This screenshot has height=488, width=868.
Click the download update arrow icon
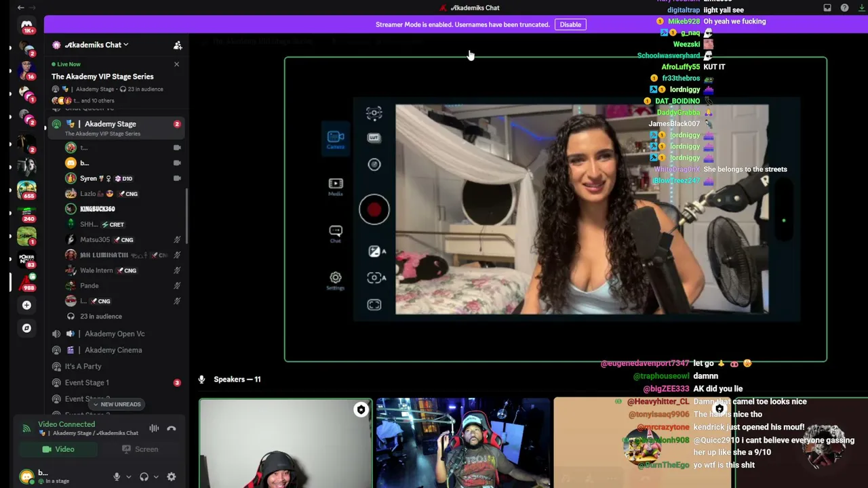pyautogui.click(x=861, y=7)
